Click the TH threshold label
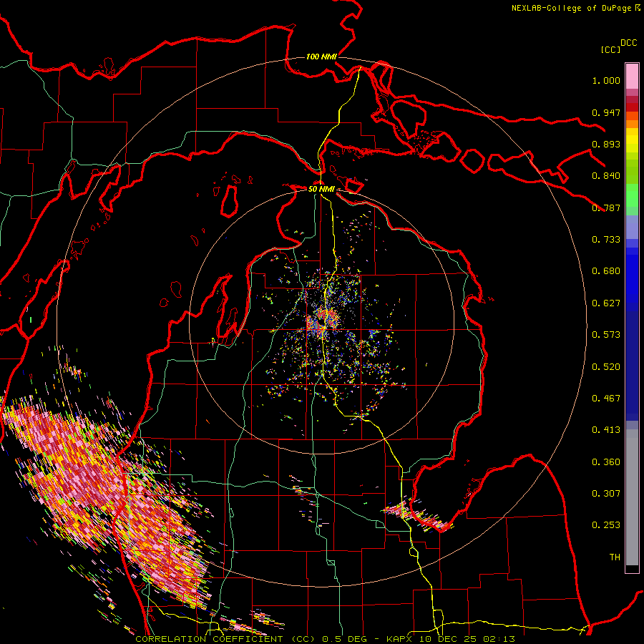The image size is (644, 644). tap(615, 557)
